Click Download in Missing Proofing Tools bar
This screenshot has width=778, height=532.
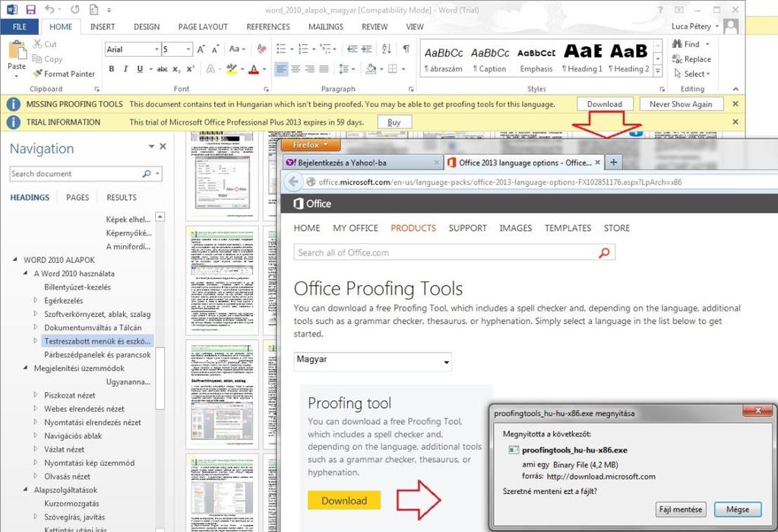click(x=605, y=104)
